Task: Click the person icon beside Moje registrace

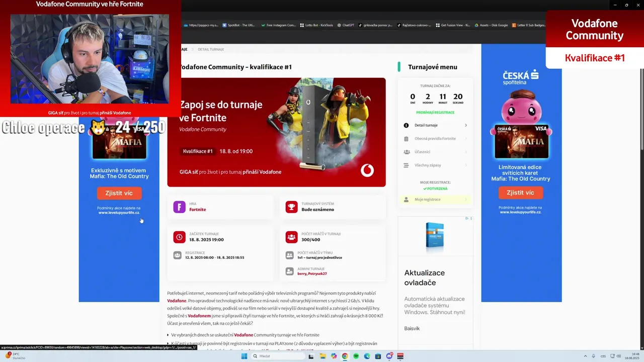Action: [x=406, y=200]
